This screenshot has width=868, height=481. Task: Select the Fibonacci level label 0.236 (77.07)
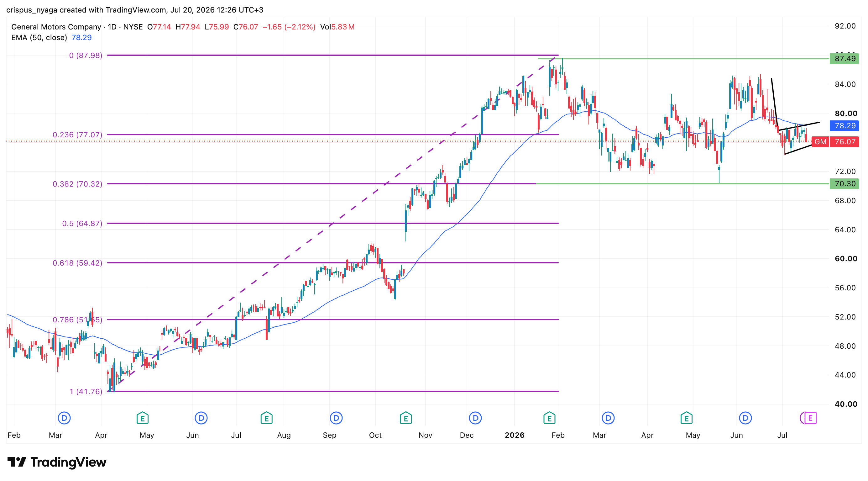[x=77, y=135]
